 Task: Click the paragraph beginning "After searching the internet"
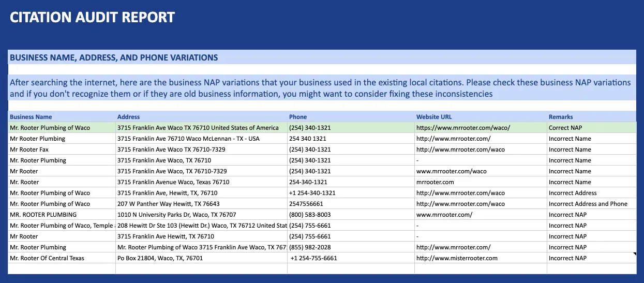(320, 88)
